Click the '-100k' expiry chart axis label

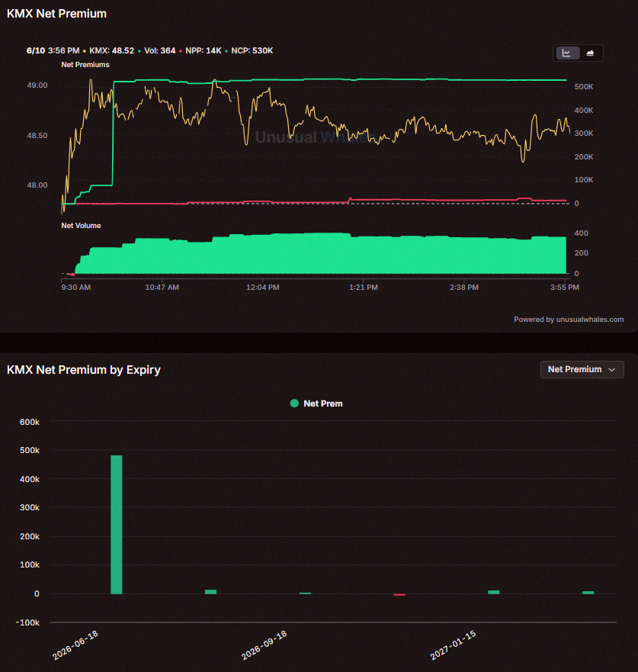[x=27, y=622]
